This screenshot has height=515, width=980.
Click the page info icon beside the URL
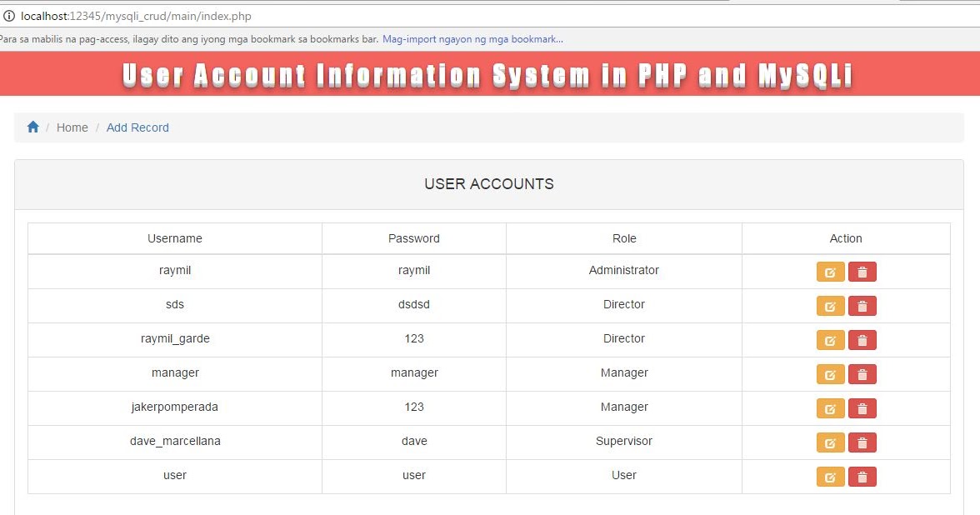click(8, 14)
